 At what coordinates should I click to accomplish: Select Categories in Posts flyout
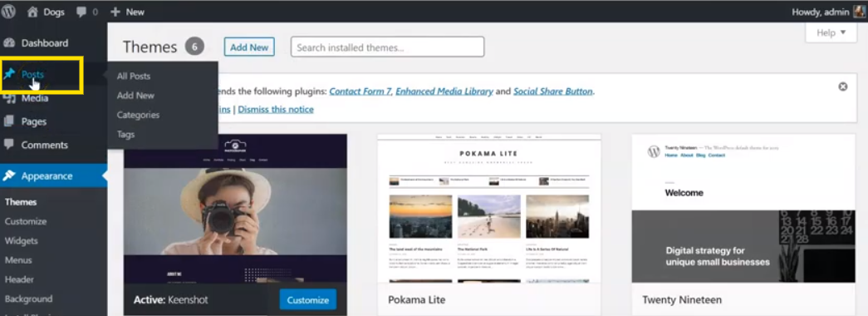click(138, 115)
